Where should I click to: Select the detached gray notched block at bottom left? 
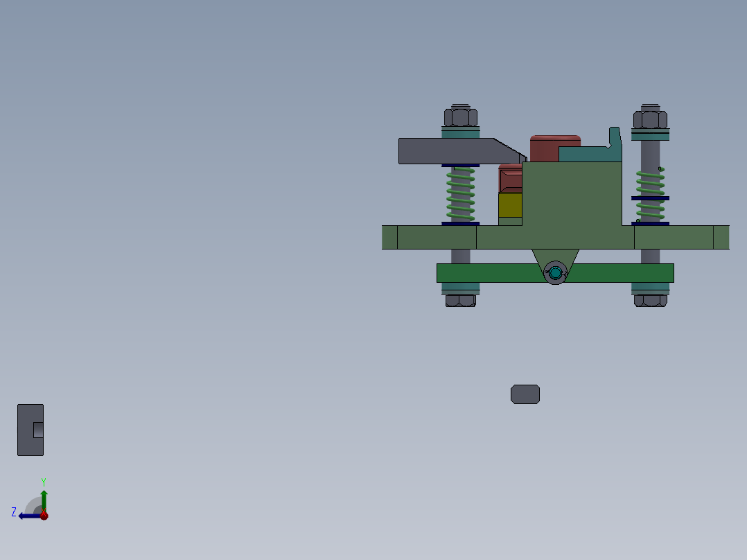point(30,430)
